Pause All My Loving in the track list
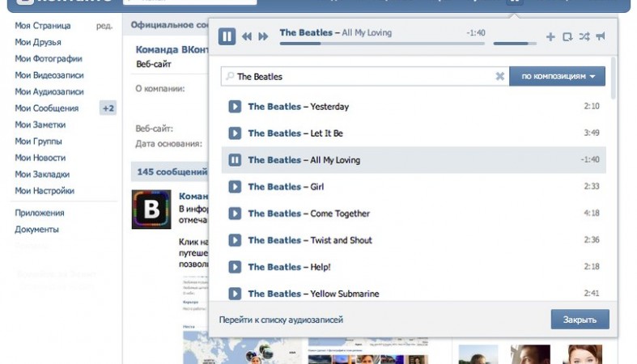This screenshot has height=364, width=637. [x=235, y=160]
